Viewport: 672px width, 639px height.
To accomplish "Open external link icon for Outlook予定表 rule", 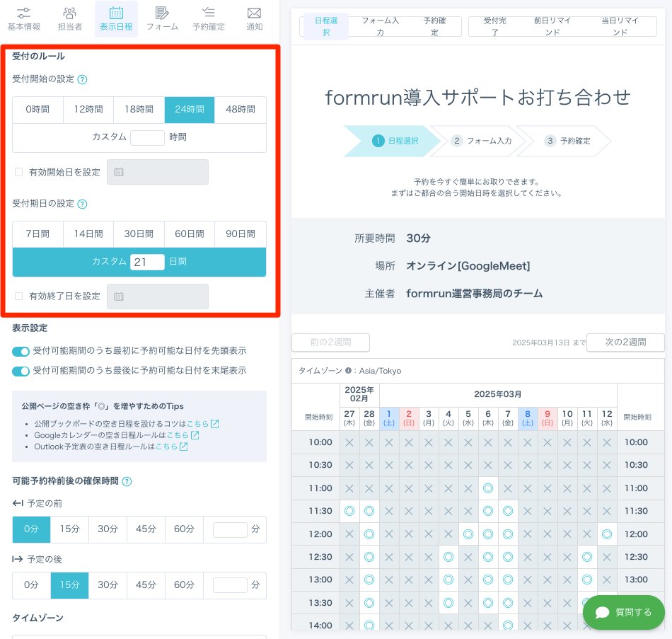I will [183, 447].
